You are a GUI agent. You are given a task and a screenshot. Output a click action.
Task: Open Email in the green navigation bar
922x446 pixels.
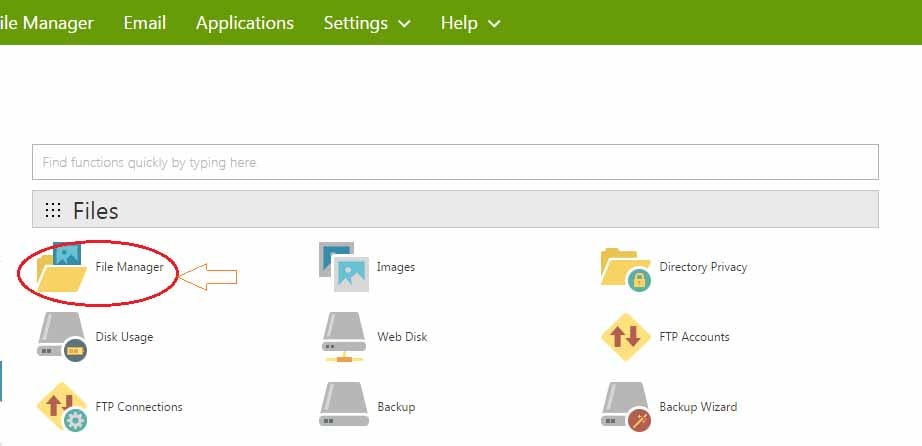pyautogui.click(x=144, y=22)
